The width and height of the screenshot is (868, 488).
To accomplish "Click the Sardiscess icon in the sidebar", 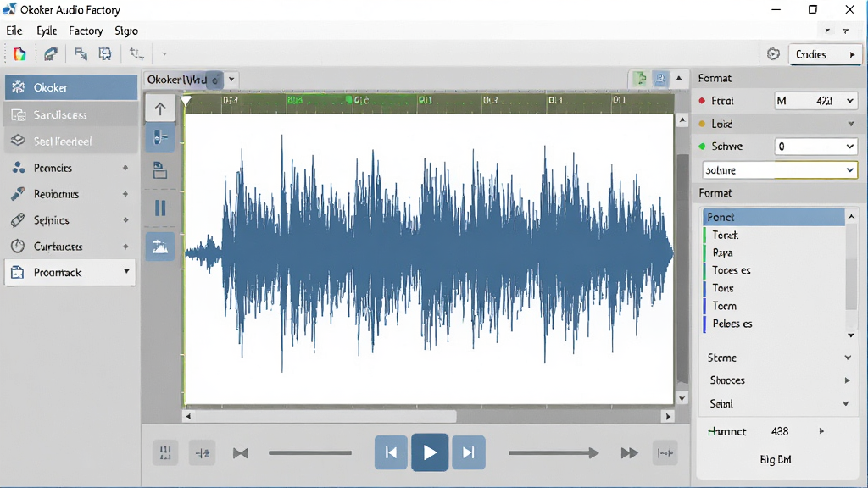I will pyautogui.click(x=19, y=114).
